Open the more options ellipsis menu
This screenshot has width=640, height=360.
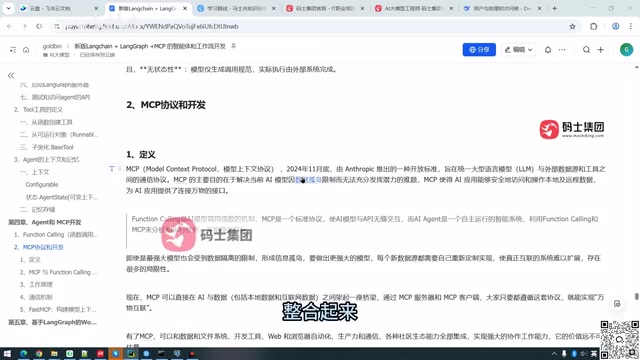[x=562, y=50]
